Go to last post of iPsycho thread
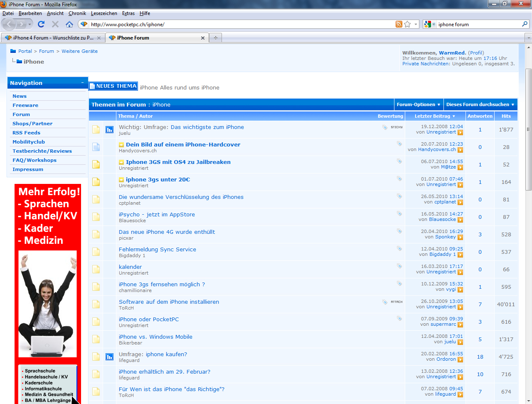The height and width of the screenshot is (404, 532). 460,220
